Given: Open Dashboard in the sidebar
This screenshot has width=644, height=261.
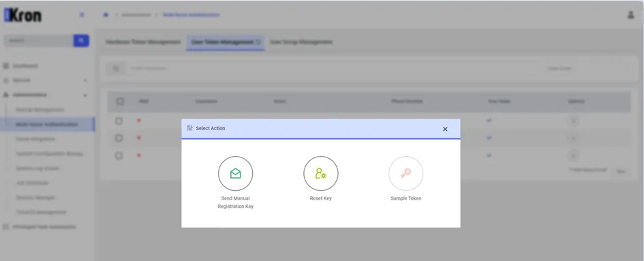Looking at the screenshot, I should coord(25,66).
